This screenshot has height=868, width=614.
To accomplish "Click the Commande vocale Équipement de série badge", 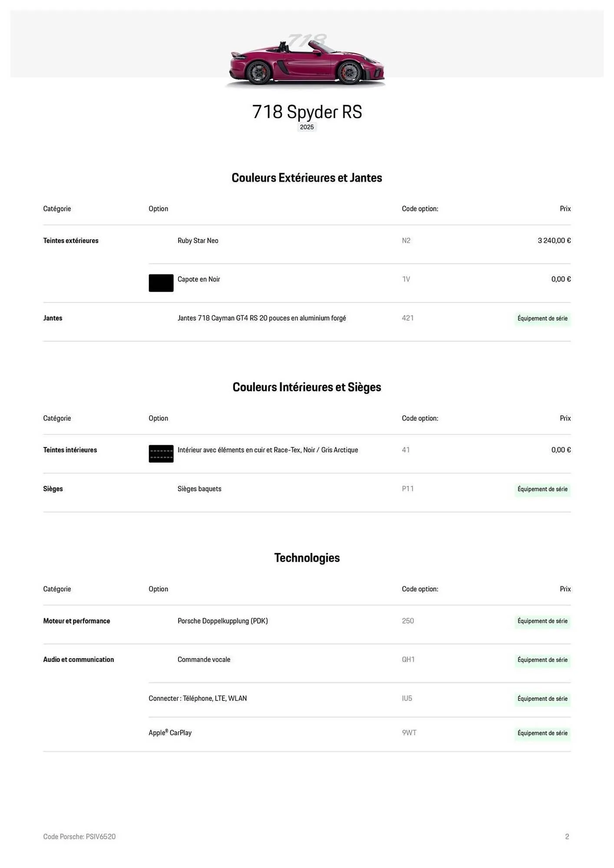I will tap(542, 660).
